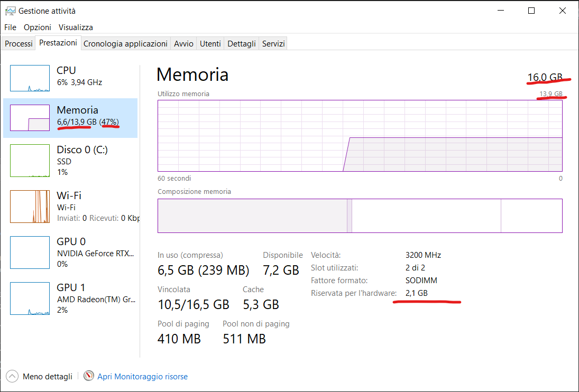Select the Wi-Fi network graph entry
The width and height of the screenshot is (579, 392).
point(30,207)
